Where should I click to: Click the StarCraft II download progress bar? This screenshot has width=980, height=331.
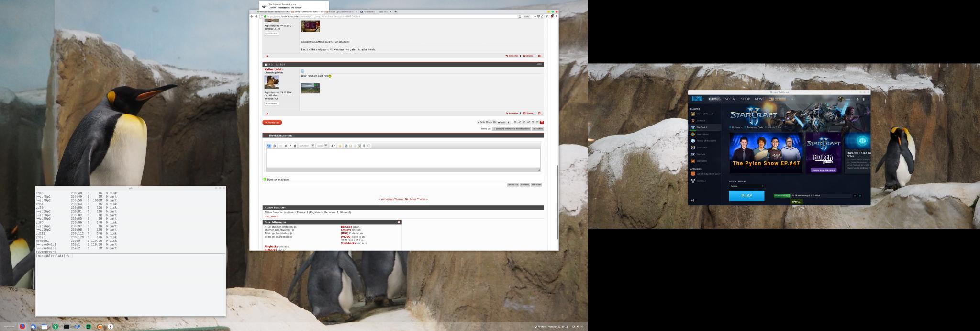[x=813, y=195]
